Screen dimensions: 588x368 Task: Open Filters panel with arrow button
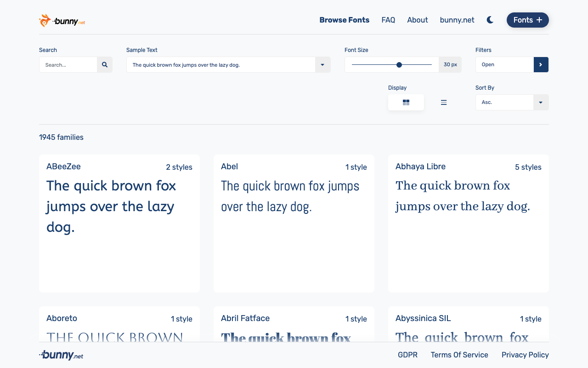(x=541, y=65)
